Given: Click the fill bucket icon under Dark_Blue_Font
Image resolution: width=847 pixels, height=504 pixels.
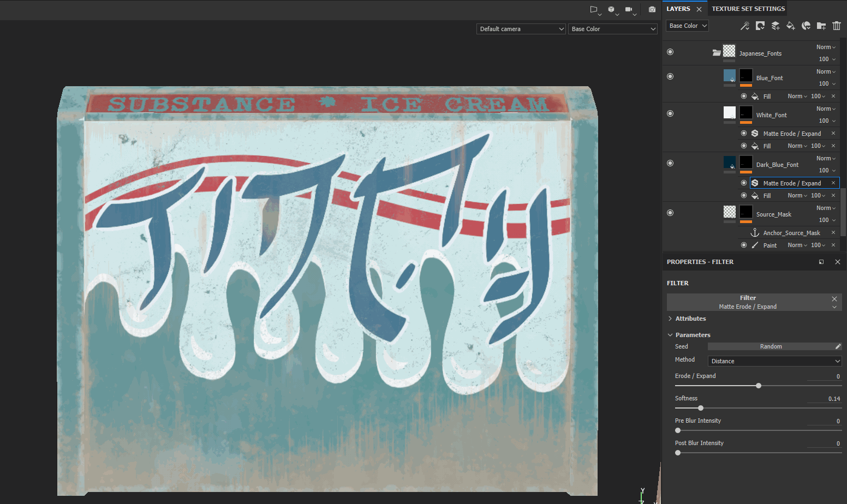Looking at the screenshot, I should click(755, 196).
